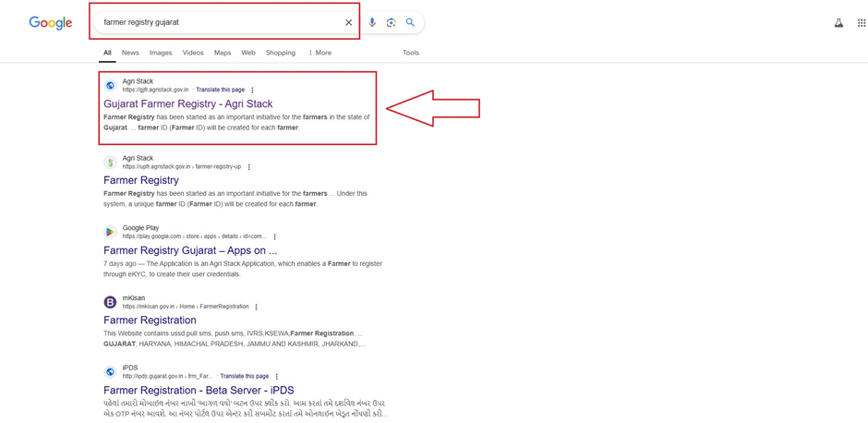This screenshot has height=423, width=868.
Task: Open options menu for gjfr.agristack result
Action: (x=252, y=90)
